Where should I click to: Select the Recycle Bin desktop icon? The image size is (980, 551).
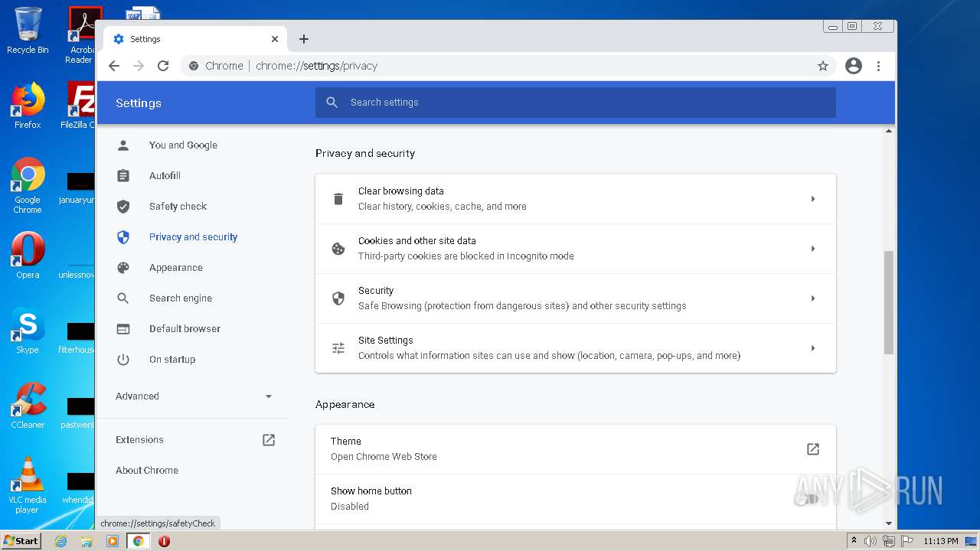click(28, 31)
